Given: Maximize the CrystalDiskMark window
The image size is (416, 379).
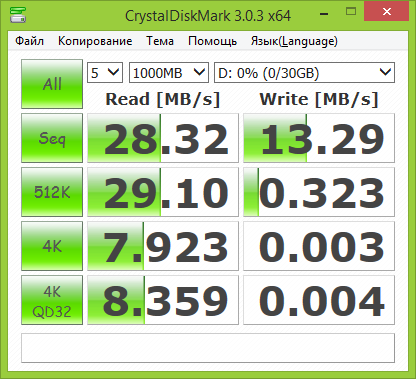Looking at the screenshot, I should tap(351, 12).
